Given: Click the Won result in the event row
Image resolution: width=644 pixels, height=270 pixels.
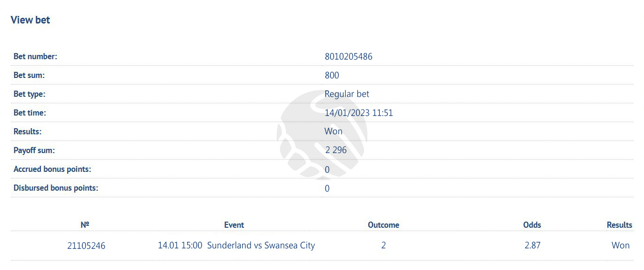Looking at the screenshot, I should 620,245.
